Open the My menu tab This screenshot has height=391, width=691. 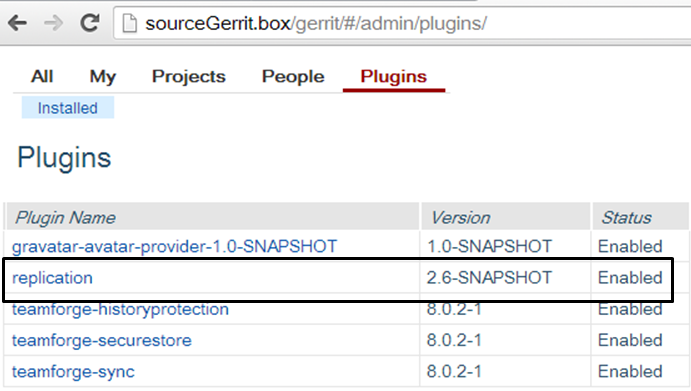click(x=103, y=77)
